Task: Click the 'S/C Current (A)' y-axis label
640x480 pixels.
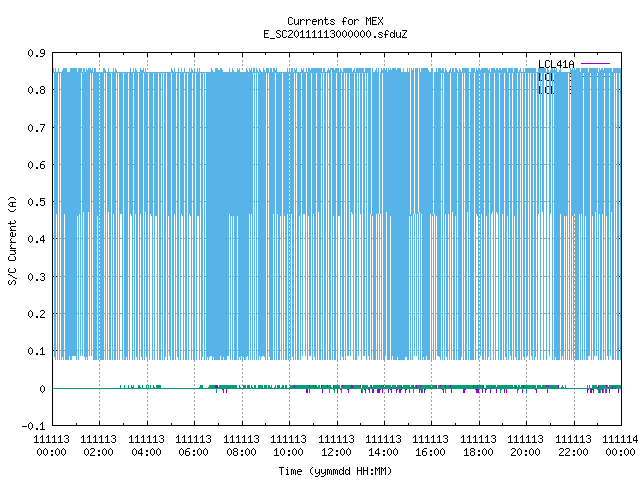Action: 12,240
